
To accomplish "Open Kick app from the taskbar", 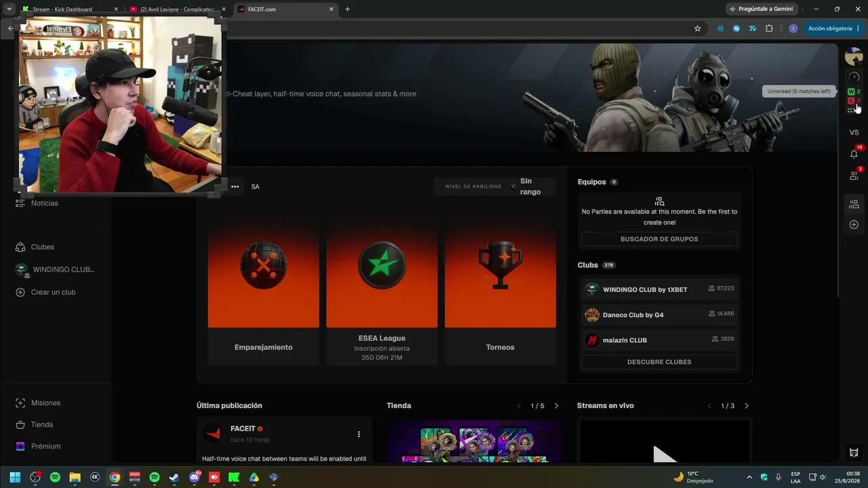I will [x=234, y=477].
